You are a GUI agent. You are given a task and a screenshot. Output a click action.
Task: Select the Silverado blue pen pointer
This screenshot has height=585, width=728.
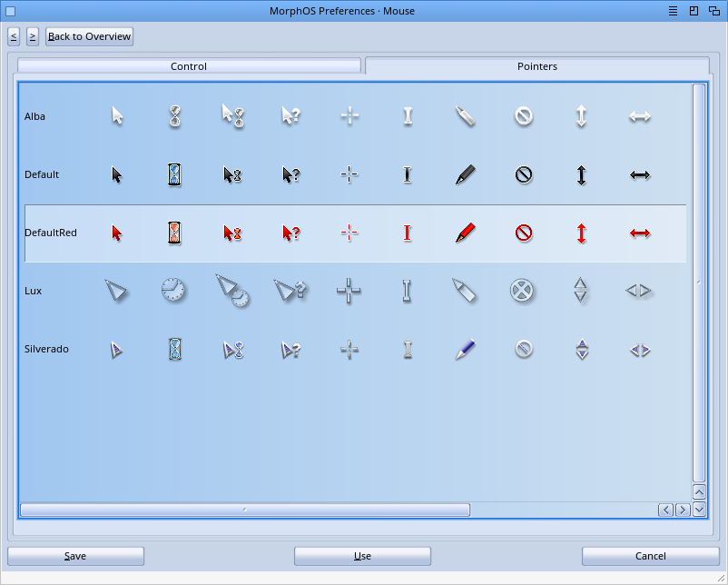pos(466,349)
